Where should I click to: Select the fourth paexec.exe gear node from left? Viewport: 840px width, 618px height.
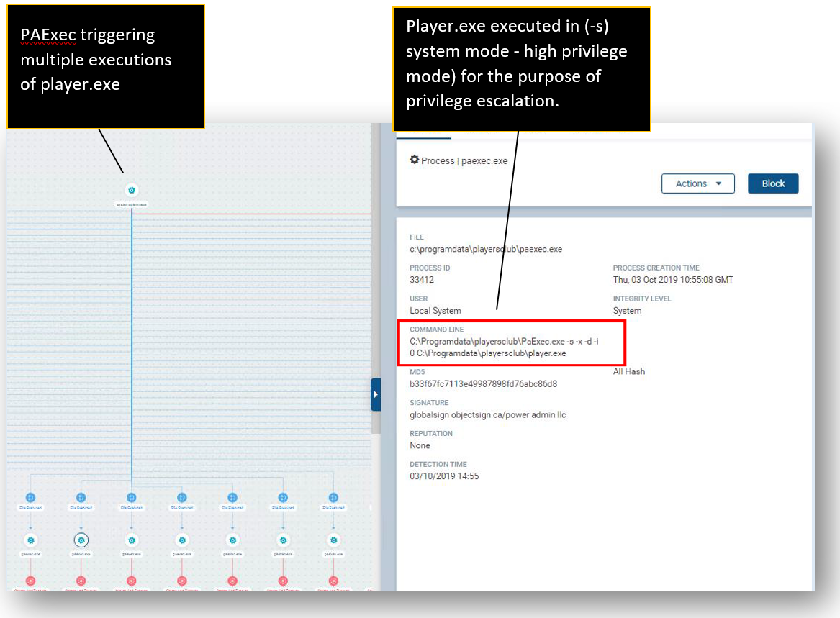pos(181,540)
